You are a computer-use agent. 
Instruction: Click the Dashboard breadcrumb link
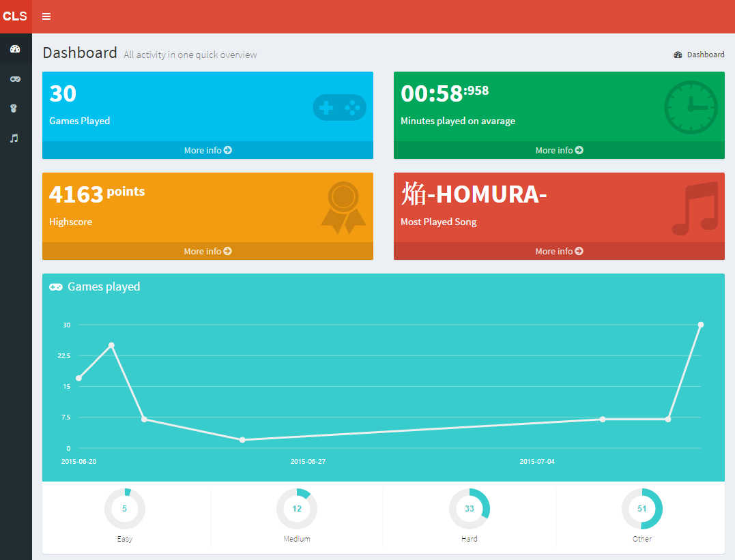coord(705,55)
